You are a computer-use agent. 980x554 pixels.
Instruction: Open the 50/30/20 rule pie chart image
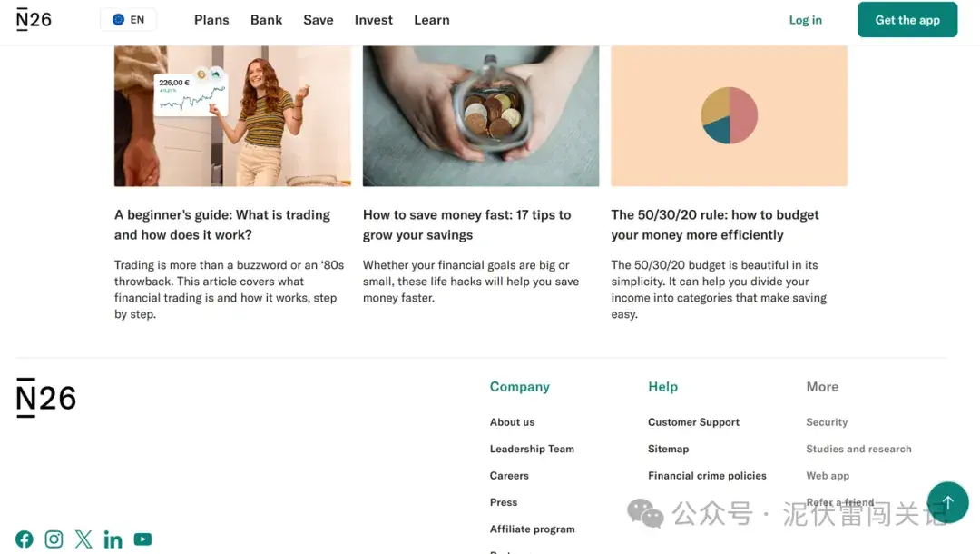729,116
